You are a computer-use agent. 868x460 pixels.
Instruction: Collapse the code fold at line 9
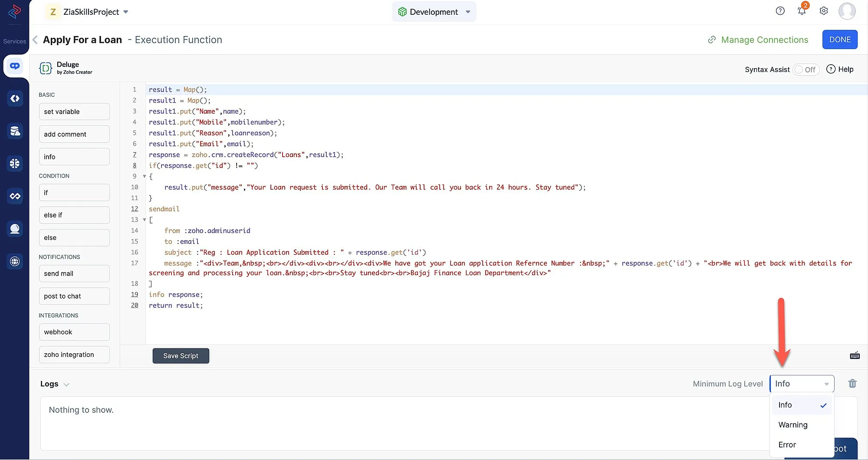tap(145, 177)
